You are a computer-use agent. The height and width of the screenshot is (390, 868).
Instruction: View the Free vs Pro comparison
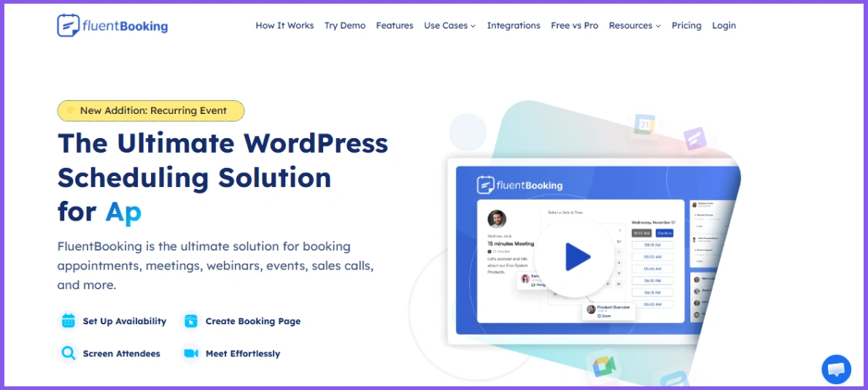click(575, 26)
